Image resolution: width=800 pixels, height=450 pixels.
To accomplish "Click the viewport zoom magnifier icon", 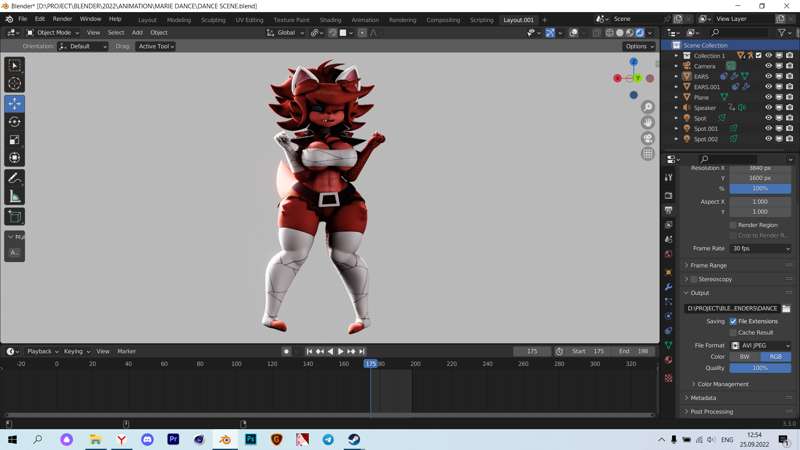I will [647, 107].
